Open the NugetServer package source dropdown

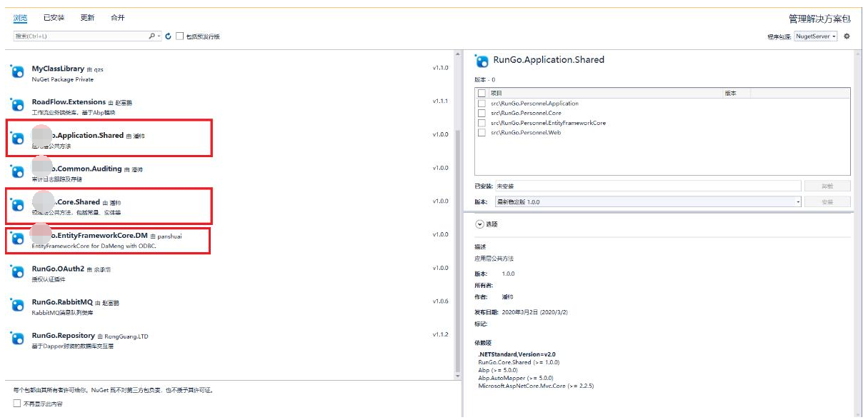tap(815, 36)
